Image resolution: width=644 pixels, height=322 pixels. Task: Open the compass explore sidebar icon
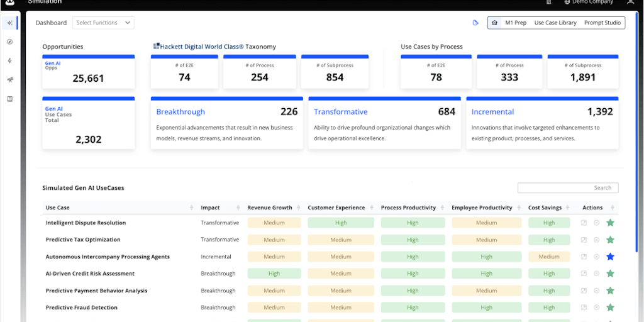10,42
